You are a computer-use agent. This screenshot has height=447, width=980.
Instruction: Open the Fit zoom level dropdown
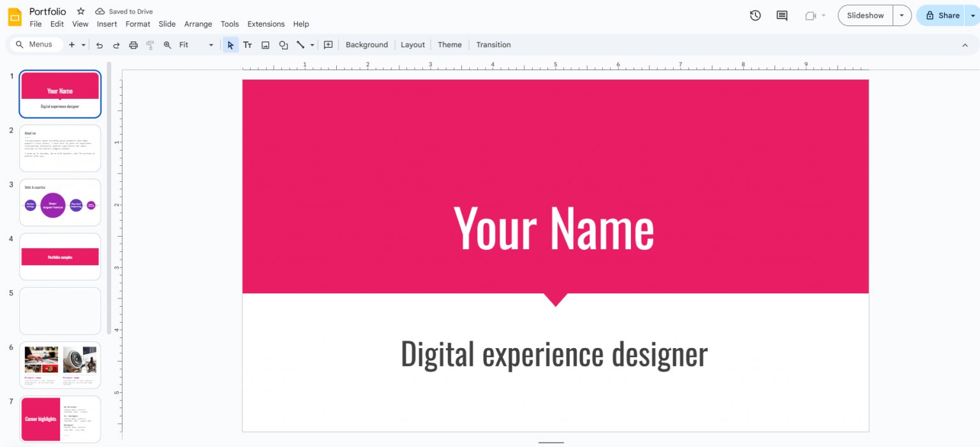[211, 45]
